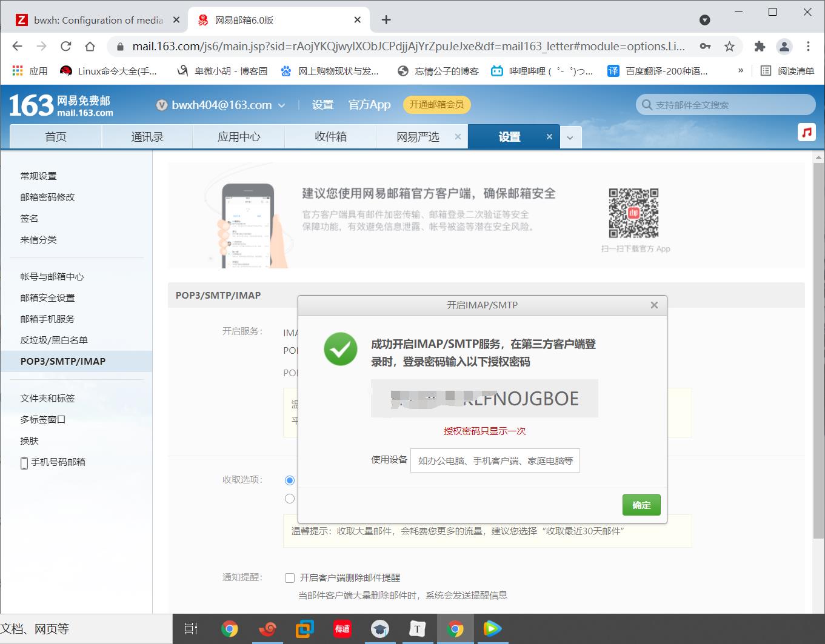Go back with the browser back arrow
This screenshot has height=644, width=825.
tap(17, 46)
